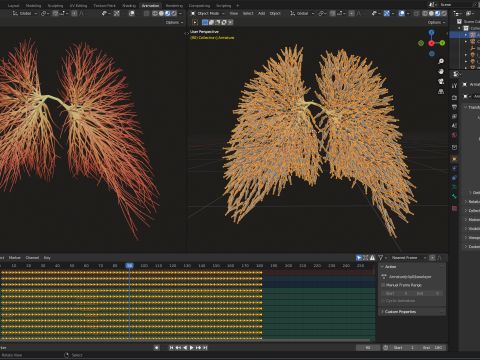Open the View menu in right viewport
This screenshot has height=360, width=480.
pos(234,13)
